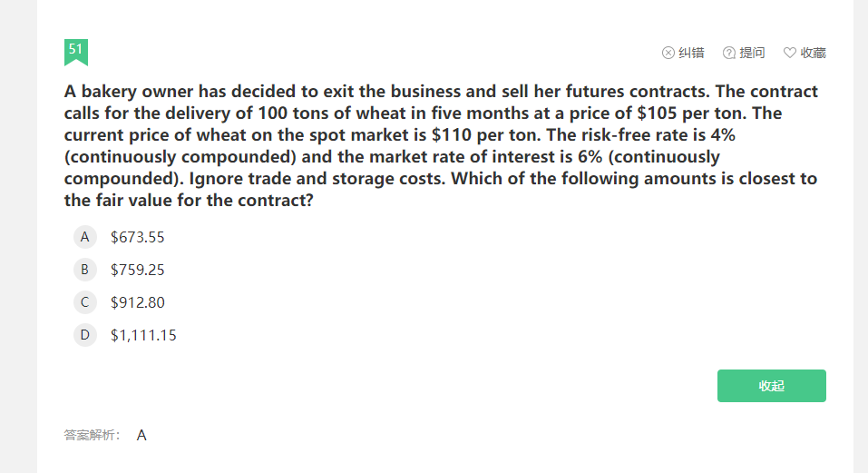Click the 纠错 text label
This screenshot has height=473, width=868.
click(692, 53)
